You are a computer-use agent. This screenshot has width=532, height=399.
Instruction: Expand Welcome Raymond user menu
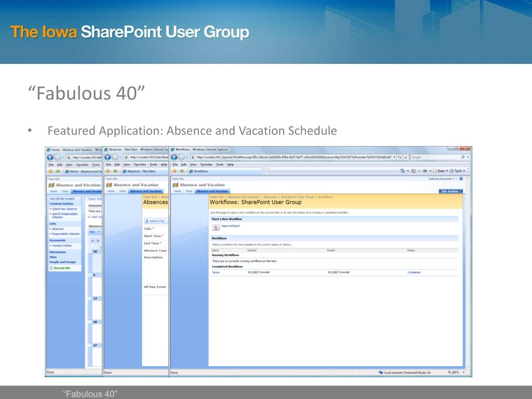pos(441,179)
